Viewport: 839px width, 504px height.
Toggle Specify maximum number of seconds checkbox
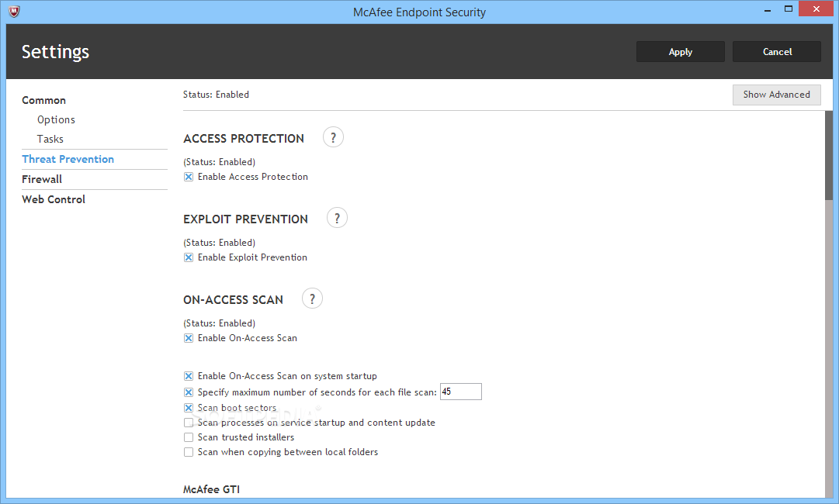click(189, 392)
